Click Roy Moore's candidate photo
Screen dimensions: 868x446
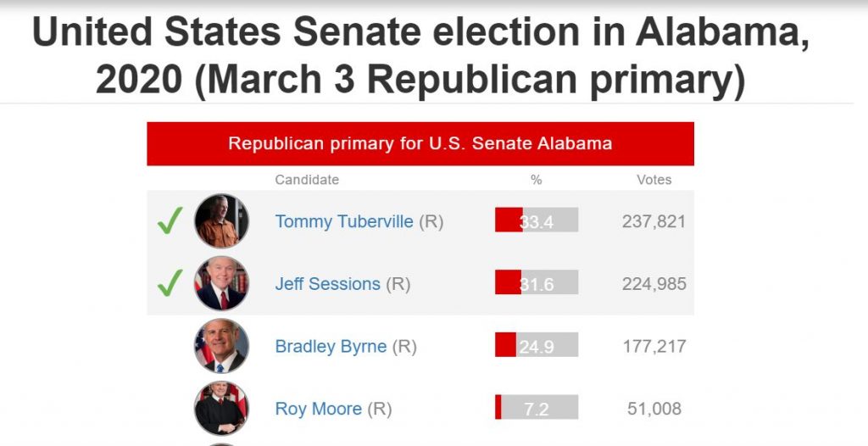tap(221, 409)
